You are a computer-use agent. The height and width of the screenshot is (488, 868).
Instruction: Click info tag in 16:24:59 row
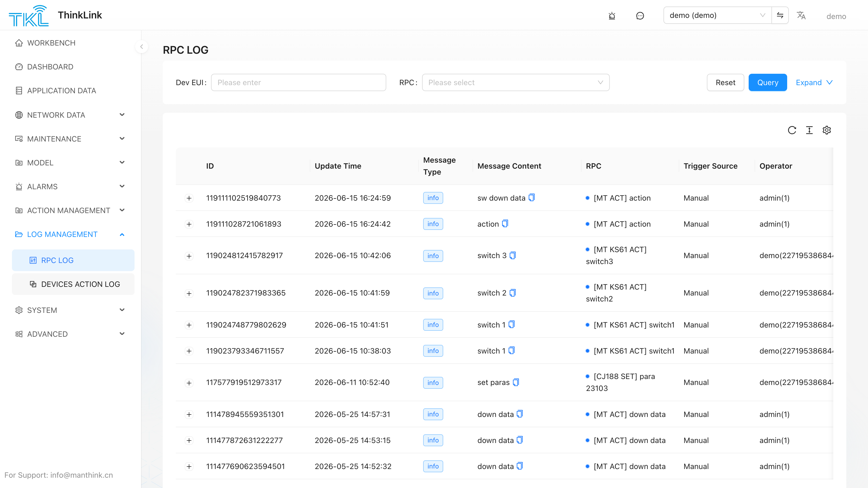[433, 198]
